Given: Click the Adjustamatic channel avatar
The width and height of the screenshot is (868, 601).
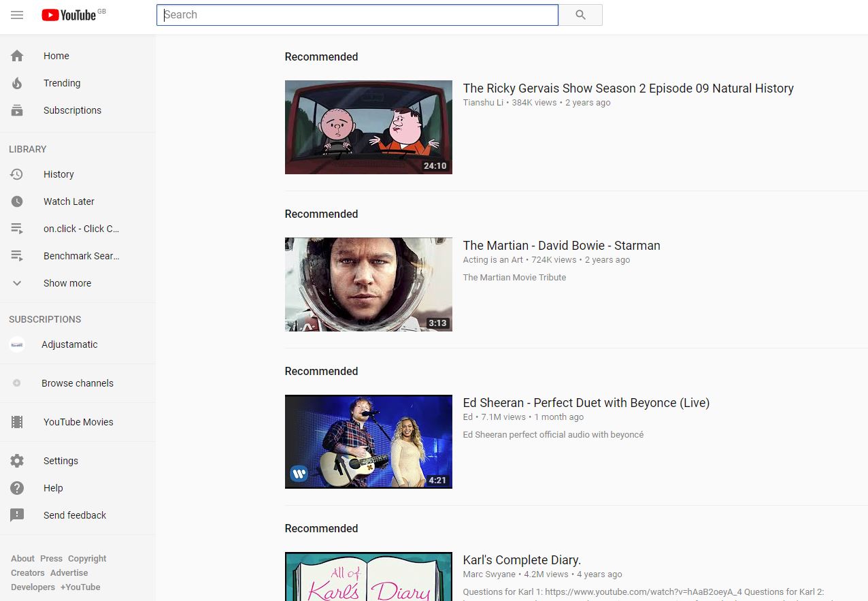Looking at the screenshot, I should pyautogui.click(x=17, y=344).
